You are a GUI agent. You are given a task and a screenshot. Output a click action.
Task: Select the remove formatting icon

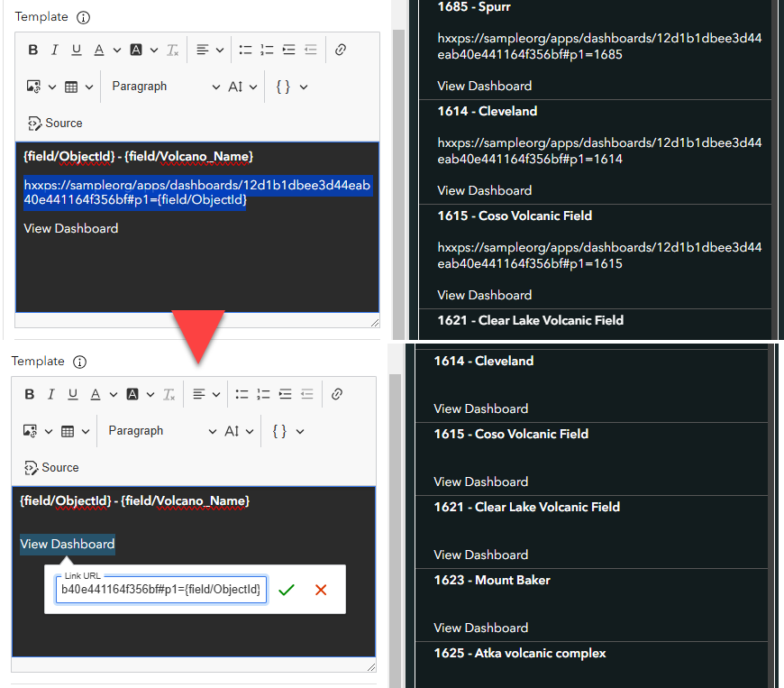coord(171,50)
